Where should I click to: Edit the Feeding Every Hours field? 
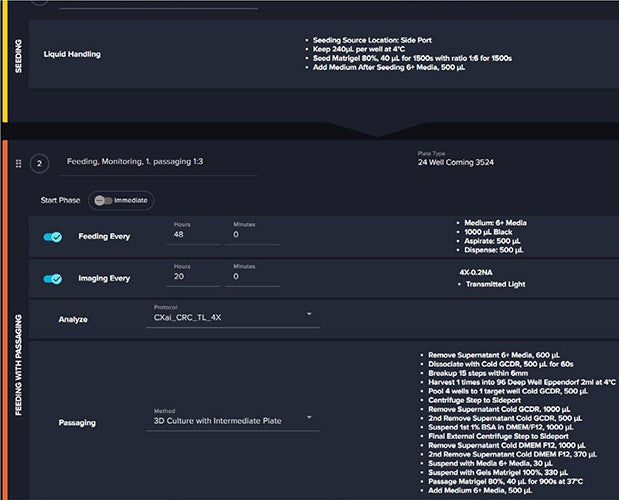tap(193, 234)
